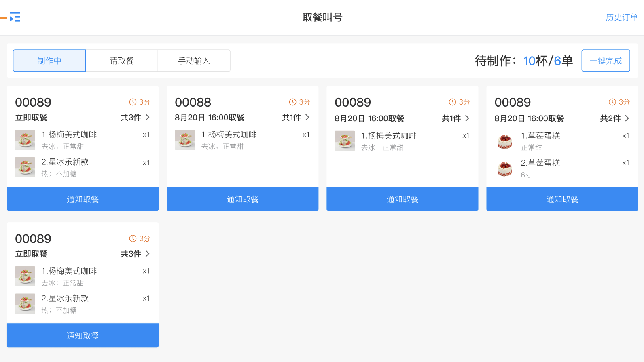The image size is (644, 362).
Task: Select the order number 00088 heading
Action: pos(193,102)
